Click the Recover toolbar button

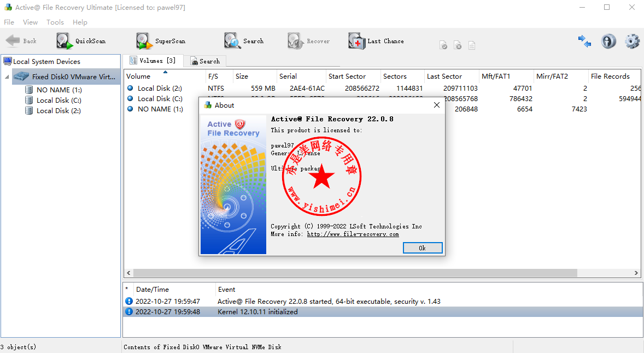click(x=308, y=41)
